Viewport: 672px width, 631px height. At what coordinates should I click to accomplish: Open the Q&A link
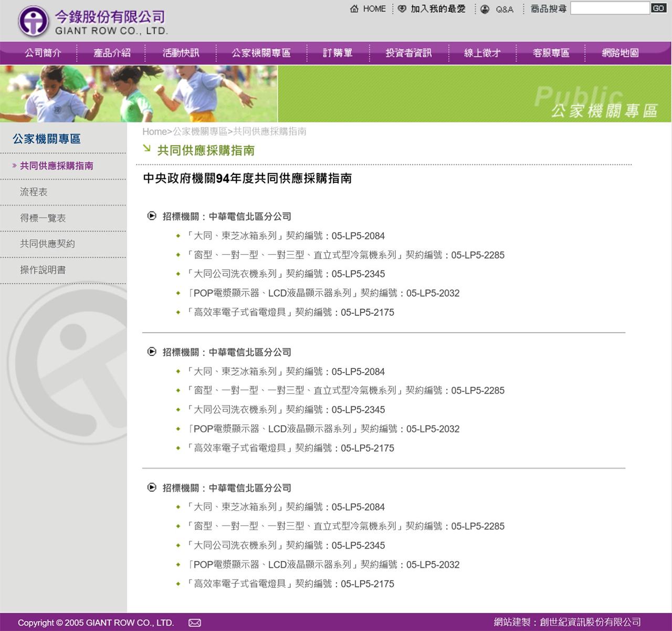point(505,9)
